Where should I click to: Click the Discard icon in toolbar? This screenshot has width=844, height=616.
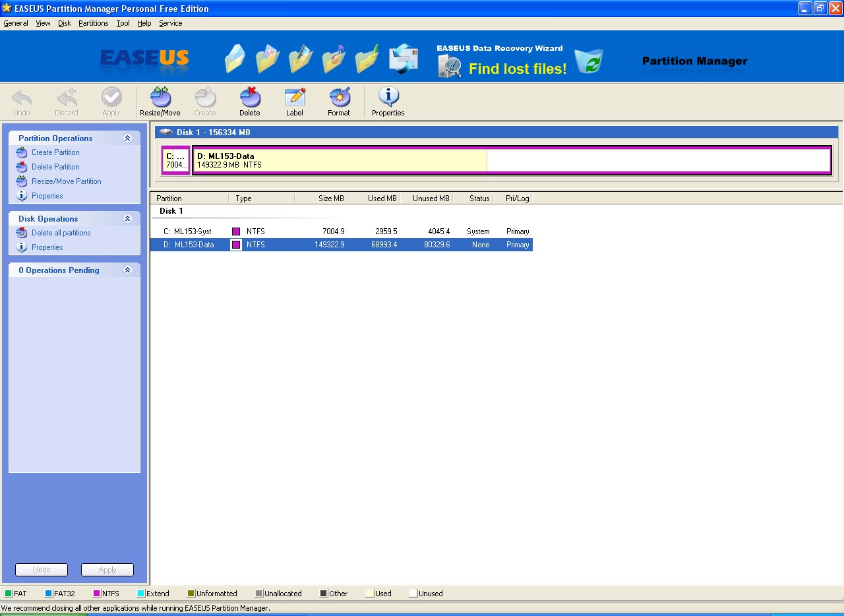click(x=67, y=98)
